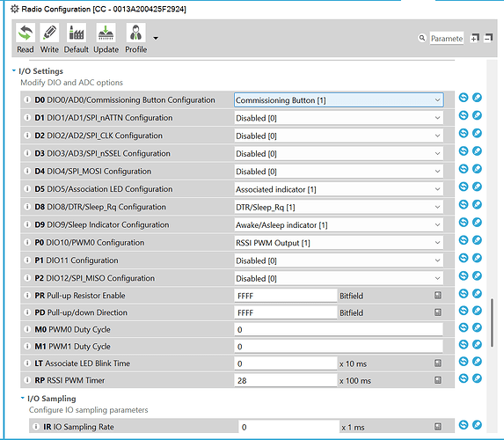504x440 pixels.
Task: Open D8 DTR/Sleep_Rq dropdown
Action: [339, 207]
